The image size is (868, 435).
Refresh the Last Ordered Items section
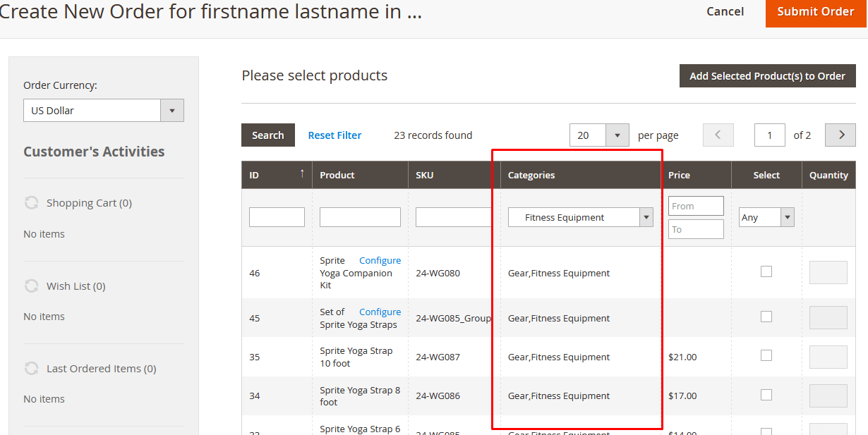[31, 368]
